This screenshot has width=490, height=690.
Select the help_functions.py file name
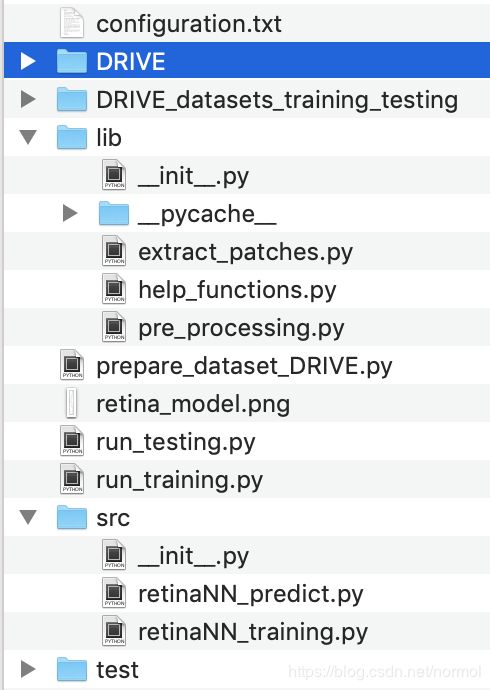pos(237,290)
